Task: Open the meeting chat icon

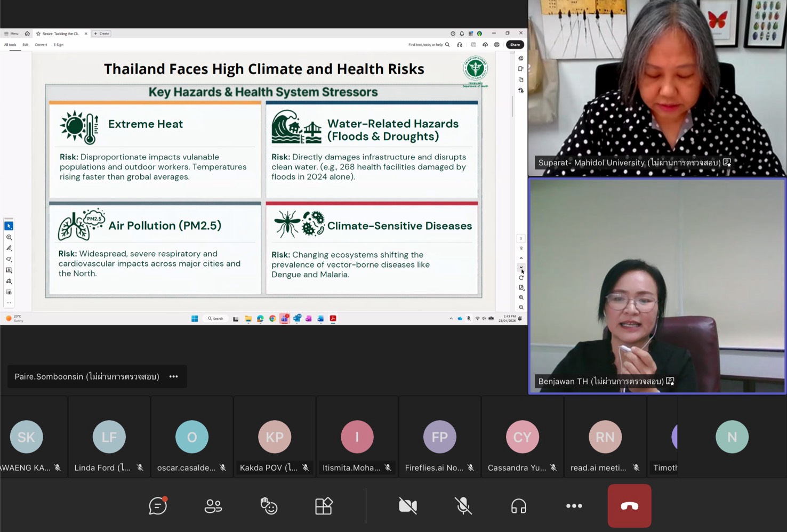Action: [158, 506]
